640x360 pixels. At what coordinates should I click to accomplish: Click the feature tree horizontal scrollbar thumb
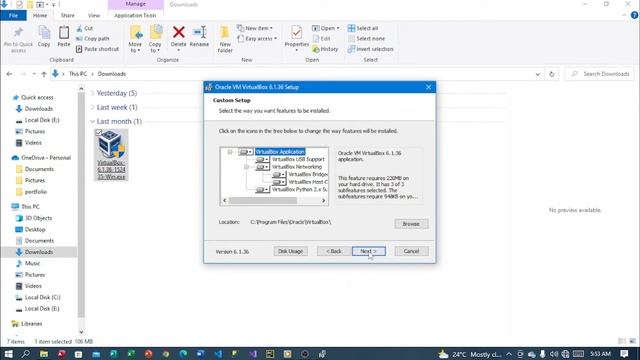click(262, 200)
